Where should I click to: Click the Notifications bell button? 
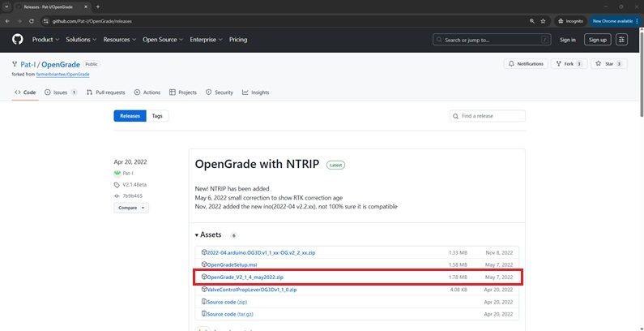point(526,63)
